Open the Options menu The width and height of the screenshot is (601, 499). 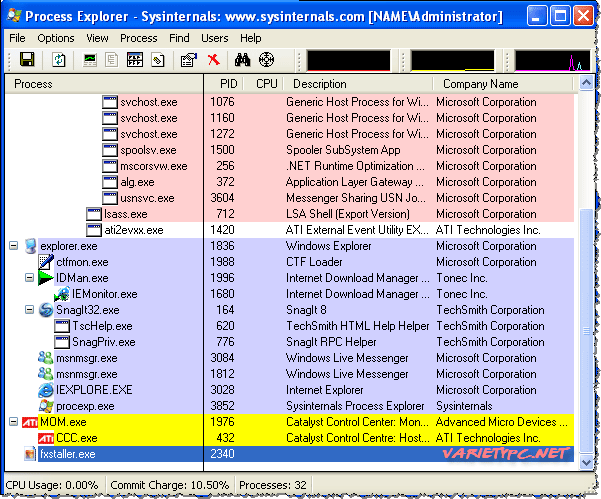coord(56,38)
